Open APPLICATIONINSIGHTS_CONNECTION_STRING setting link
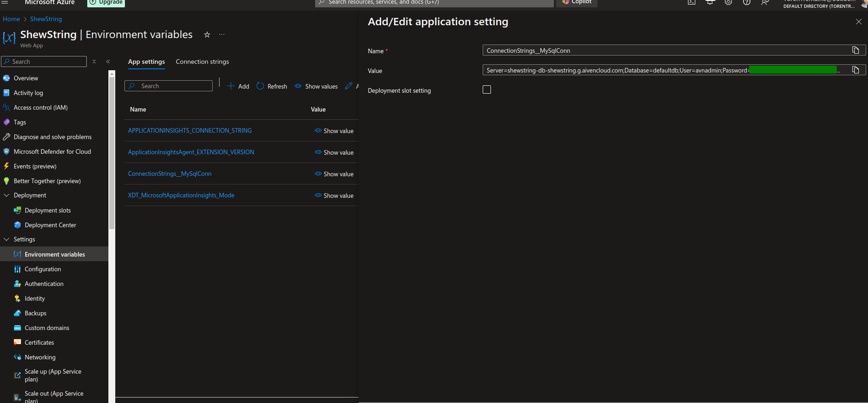Viewport: 868px width, 403px height. tap(190, 130)
